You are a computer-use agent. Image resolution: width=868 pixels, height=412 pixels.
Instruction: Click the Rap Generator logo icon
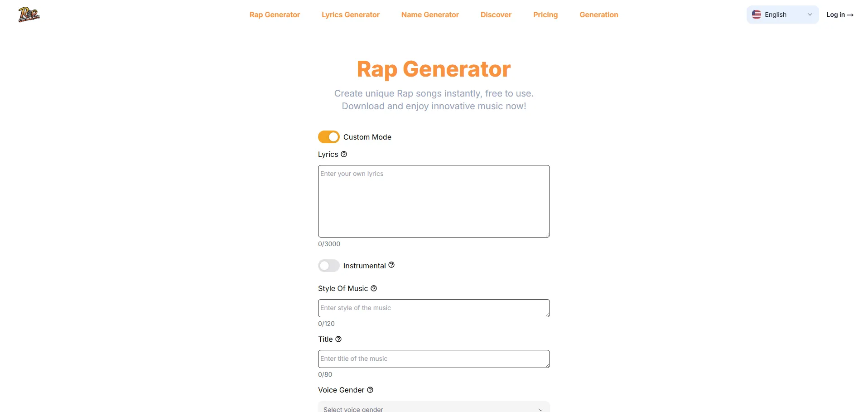[x=29, y=15]
